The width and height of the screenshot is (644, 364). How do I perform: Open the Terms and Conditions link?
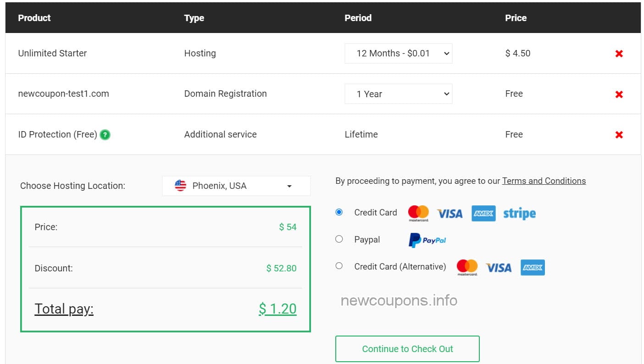tap(544, 181)
